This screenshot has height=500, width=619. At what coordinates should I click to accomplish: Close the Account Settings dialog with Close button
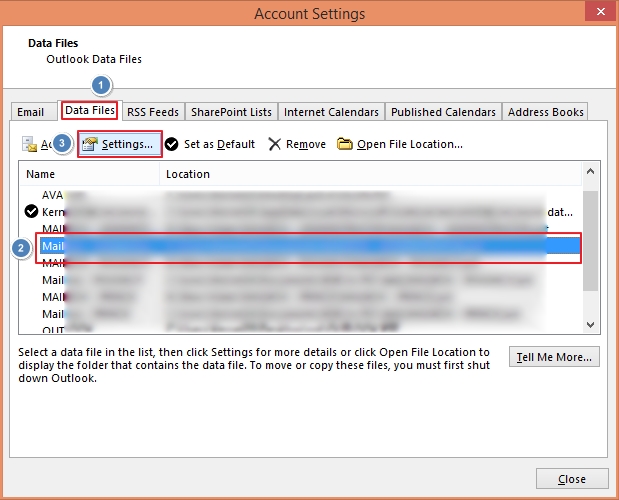click(x=572, y=479)
